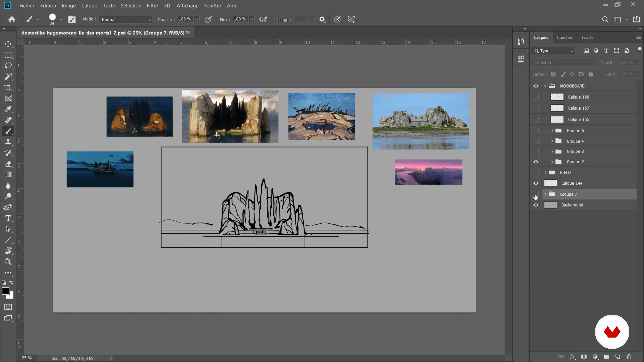
Task: Click the foreground color swatch
Action: [6, 291]
